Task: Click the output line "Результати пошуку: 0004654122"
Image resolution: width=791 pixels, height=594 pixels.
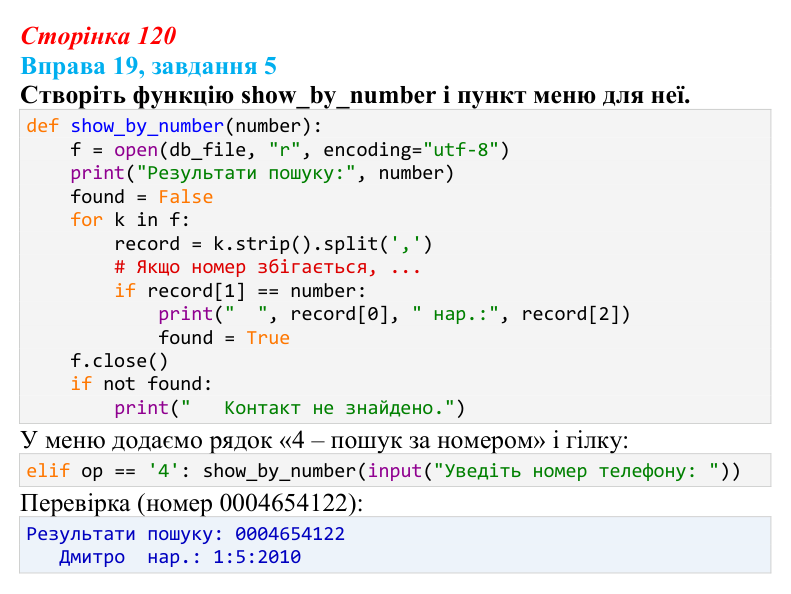Action: click(186, 534)
